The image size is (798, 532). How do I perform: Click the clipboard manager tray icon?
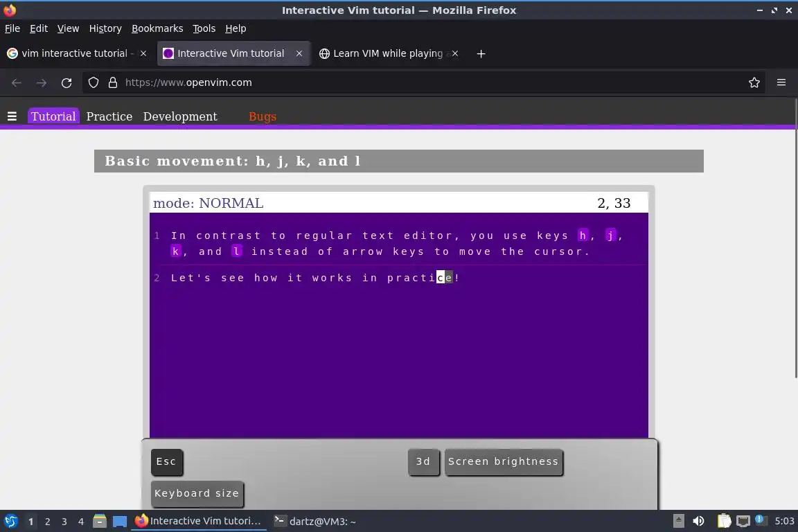tap(724, 521)
